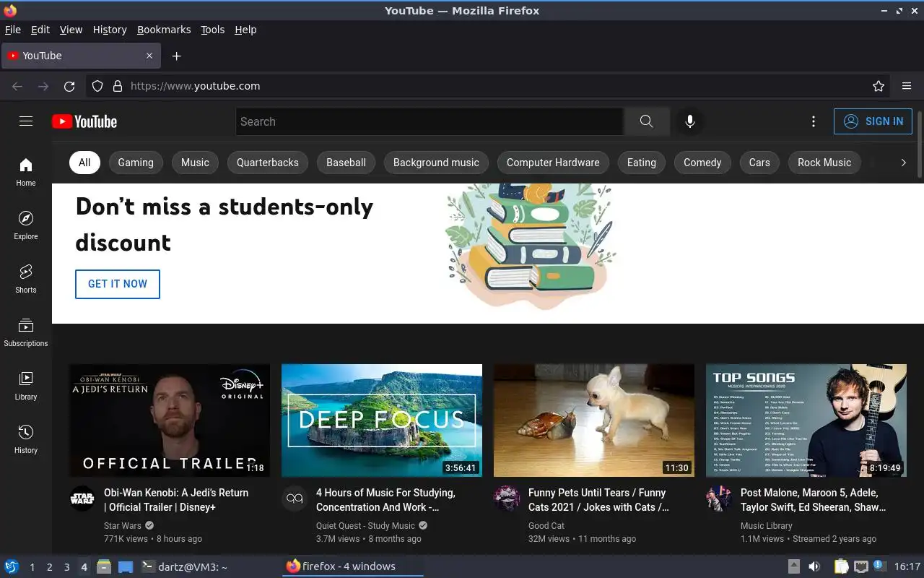The width and height of the screenshot is (924, 578).
Task: Open the Funny Pets video thumbnail
Action: 594,420
